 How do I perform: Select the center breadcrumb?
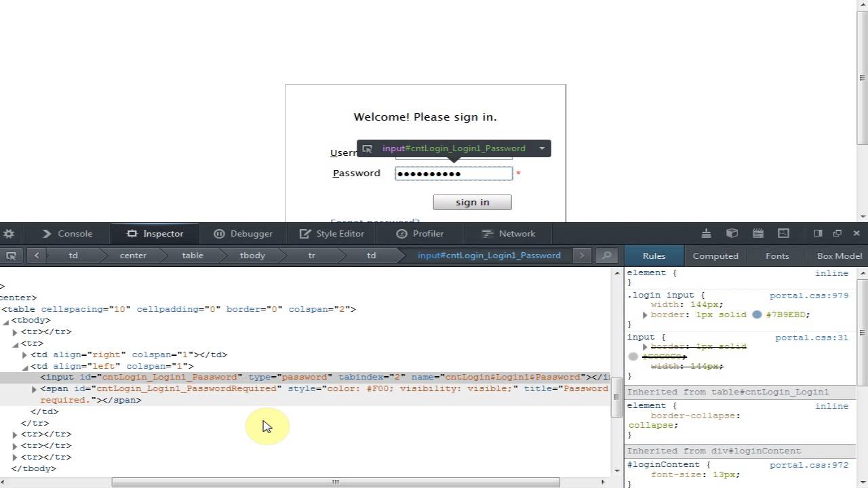coord(133,256)
